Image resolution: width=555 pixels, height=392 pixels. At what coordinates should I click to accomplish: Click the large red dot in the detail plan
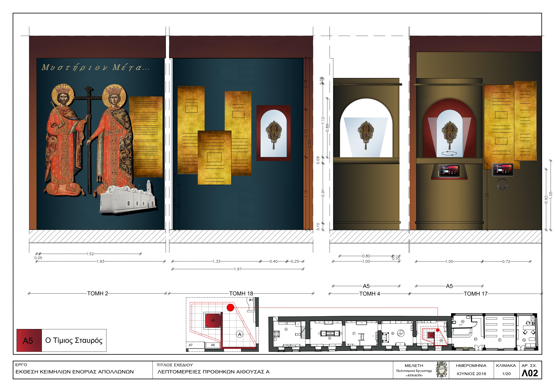click(230, 308)
